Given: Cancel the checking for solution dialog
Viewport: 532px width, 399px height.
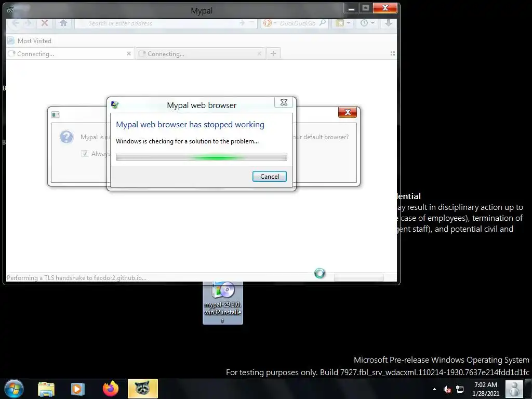Looking at the screenshot, I should pos(270,177).
